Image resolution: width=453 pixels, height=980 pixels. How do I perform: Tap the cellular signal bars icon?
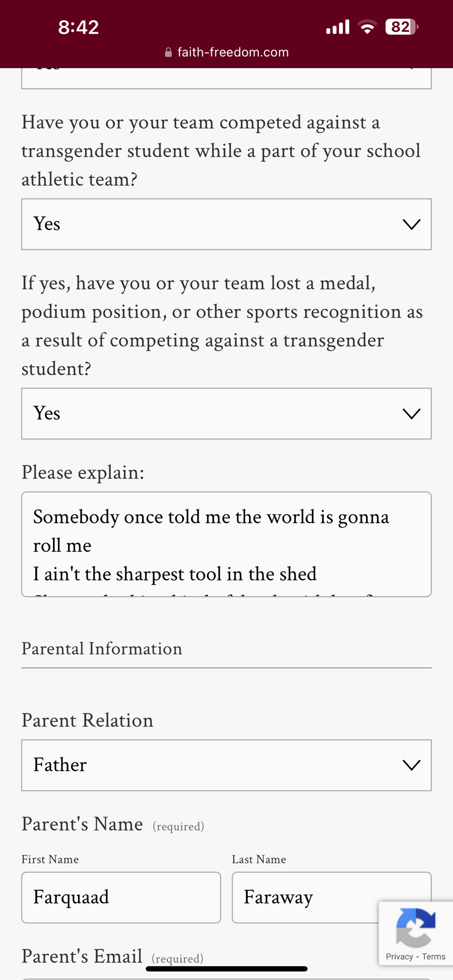pos(338,27)
